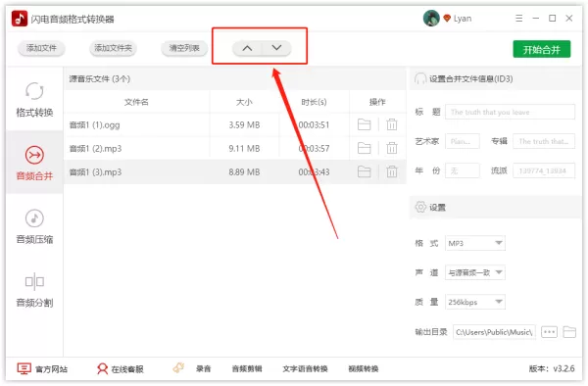Open the 质量 256kbps dropdown
The height and width of the screenshot is (386, 588).
(474, 302)
